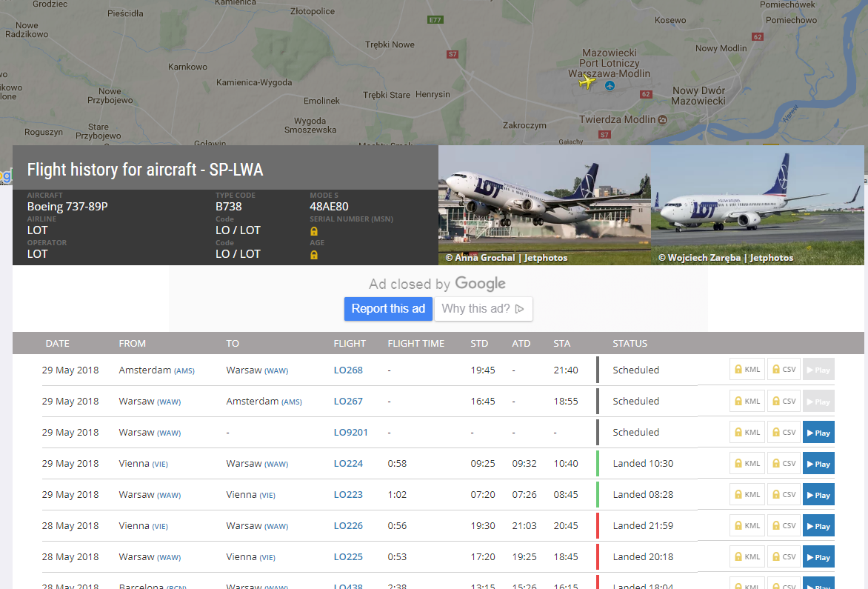
Task: Click WAW destination code in LO268 row
Action: coord(276,371)
